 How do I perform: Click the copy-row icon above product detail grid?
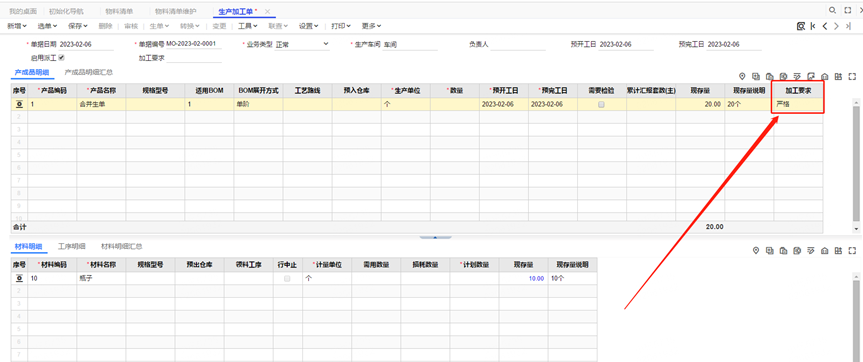756,76
